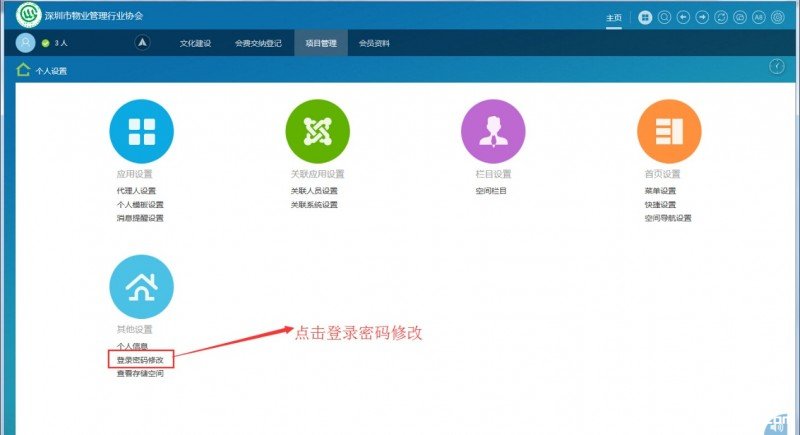Open the 登录密码修改 link
The width and height of the screenshot is (800, 435).
[140, 360]
